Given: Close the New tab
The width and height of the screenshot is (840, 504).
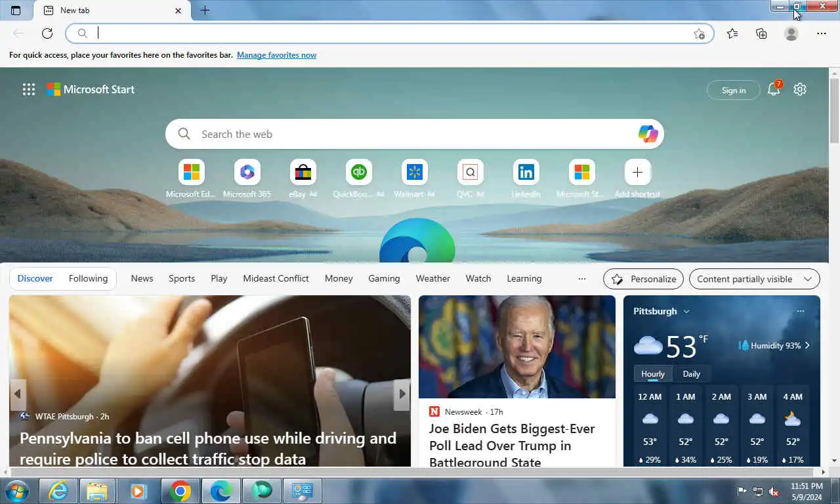Looking at the screenshot, I should point(178,10).
